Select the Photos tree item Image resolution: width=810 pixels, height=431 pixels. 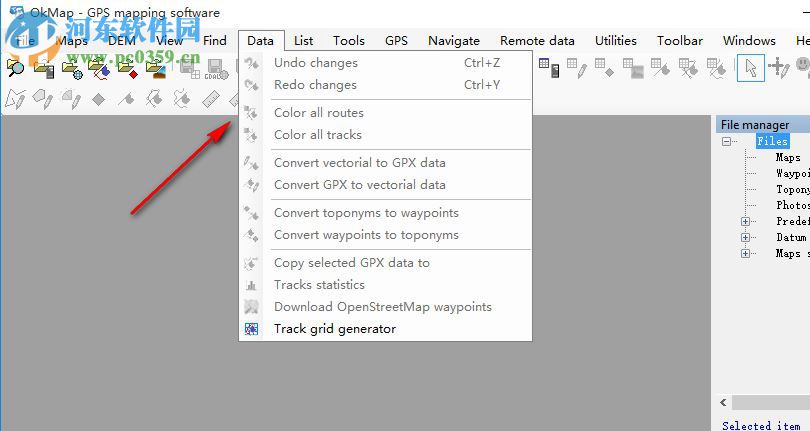coord(792,205)
